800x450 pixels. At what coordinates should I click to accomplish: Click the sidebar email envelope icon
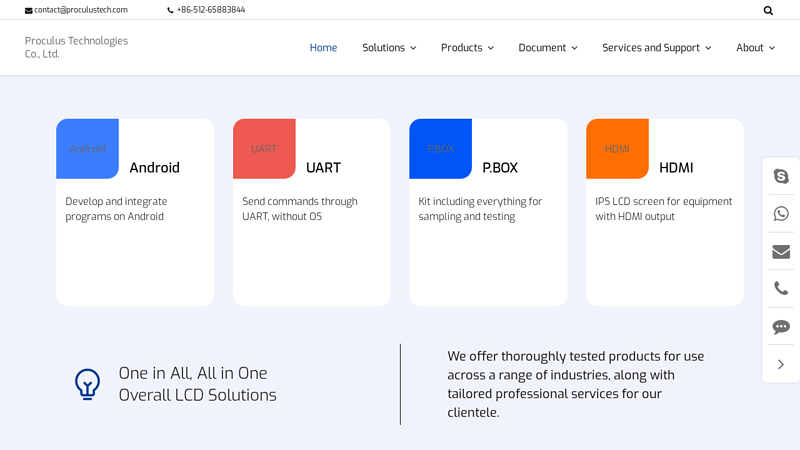[781, 252]
